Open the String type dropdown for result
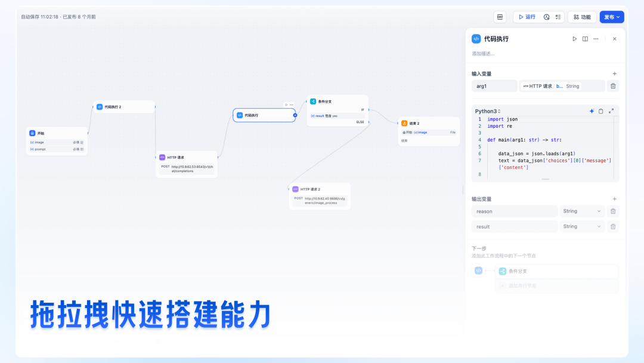The width and height of the screenshot is (644, 363). (581, 226)
